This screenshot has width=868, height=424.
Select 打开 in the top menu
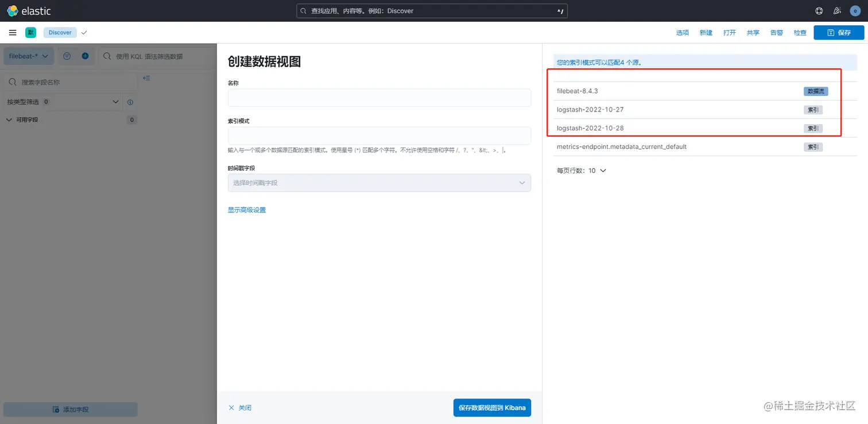730,33
